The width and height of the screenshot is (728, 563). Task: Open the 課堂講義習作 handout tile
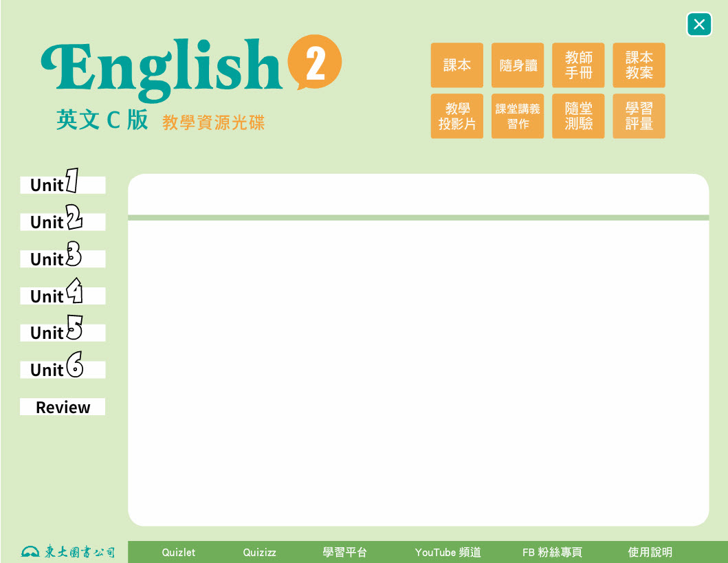518,116
